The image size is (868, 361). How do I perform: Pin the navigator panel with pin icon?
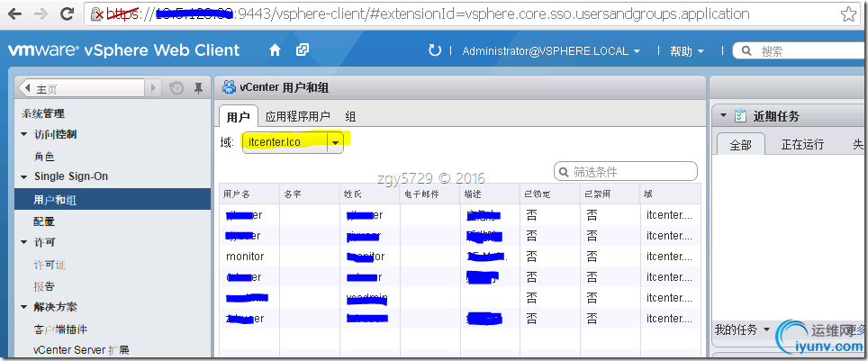(197, 88)
